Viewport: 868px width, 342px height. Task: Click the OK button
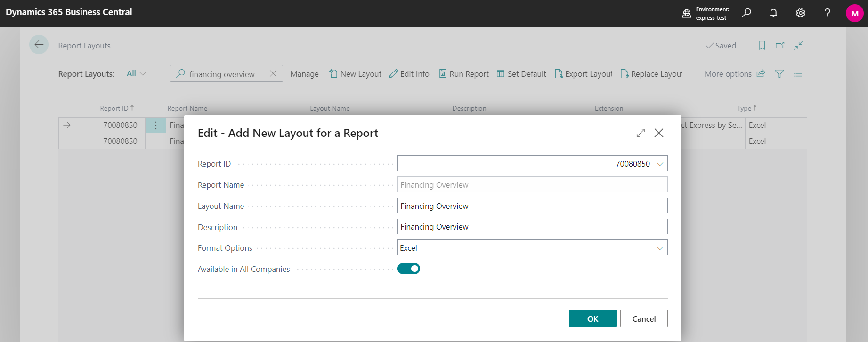pos(592,318)
